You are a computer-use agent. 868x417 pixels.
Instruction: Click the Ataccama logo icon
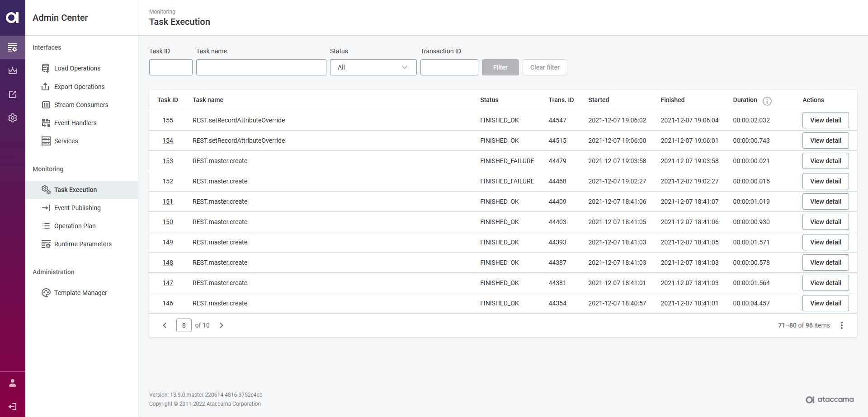pos(12,18)
